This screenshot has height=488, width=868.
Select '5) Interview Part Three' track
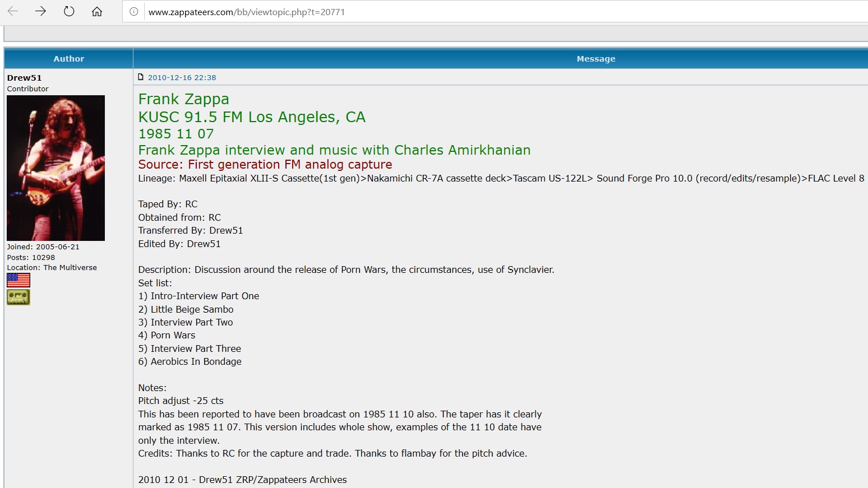point(190,348)
